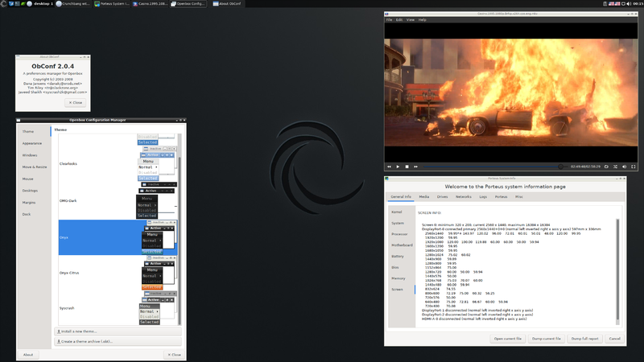Click the Dump current file button

coord(546,339)
